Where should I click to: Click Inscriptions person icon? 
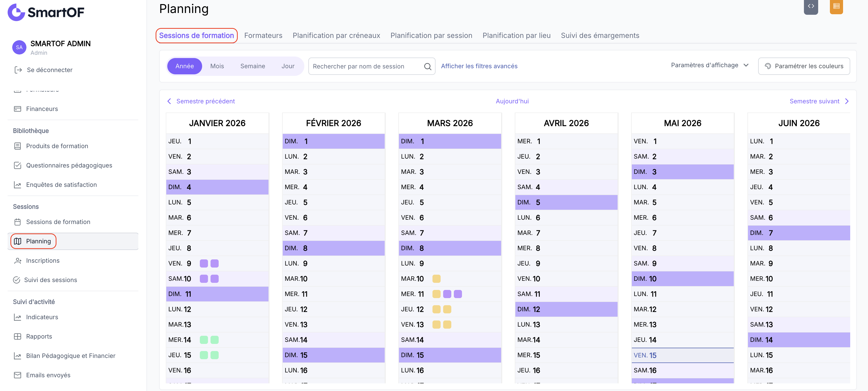tap(18, 261)
